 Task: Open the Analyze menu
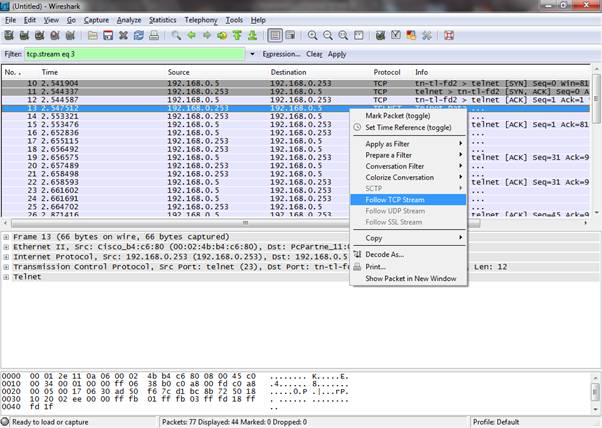(x=128, y=19)
